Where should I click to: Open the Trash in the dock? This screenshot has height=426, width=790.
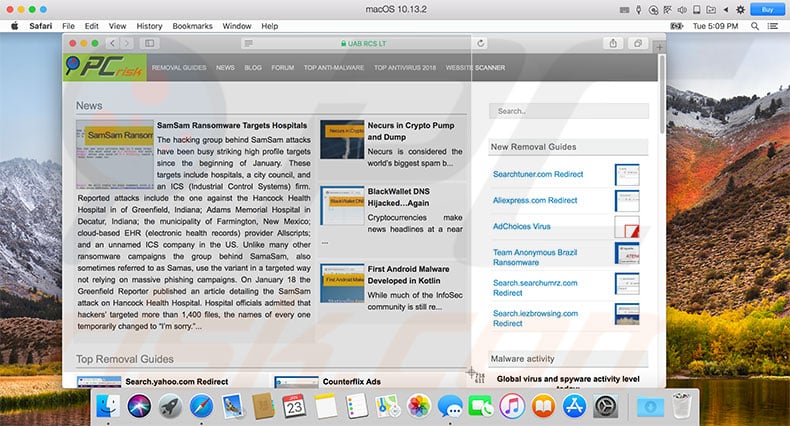coord(682,406)
